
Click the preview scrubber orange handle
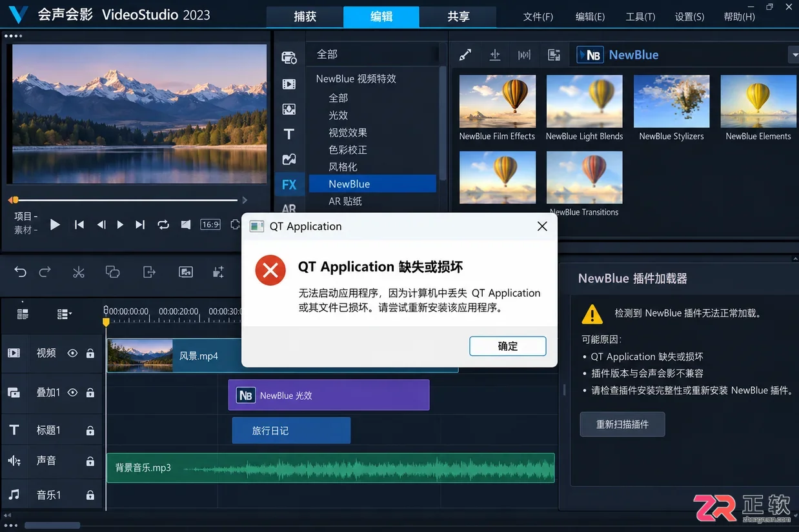point(15,200)
